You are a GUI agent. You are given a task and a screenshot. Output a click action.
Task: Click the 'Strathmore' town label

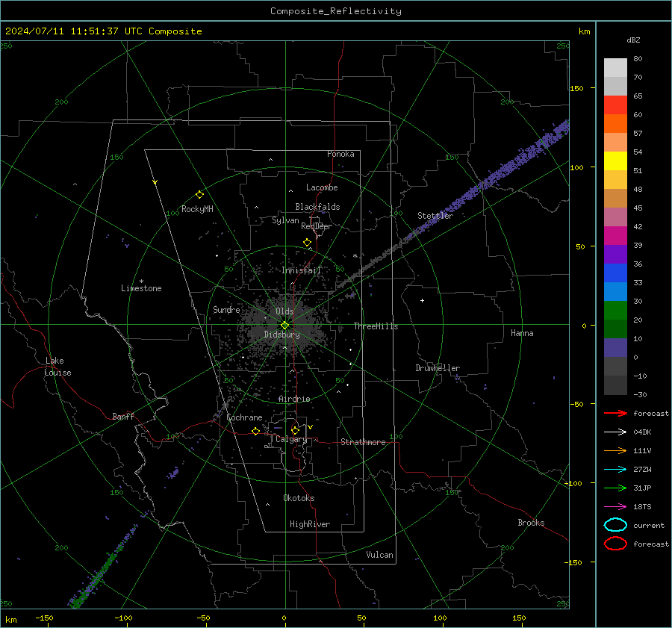pyautogui.click(x=363, y=442)
